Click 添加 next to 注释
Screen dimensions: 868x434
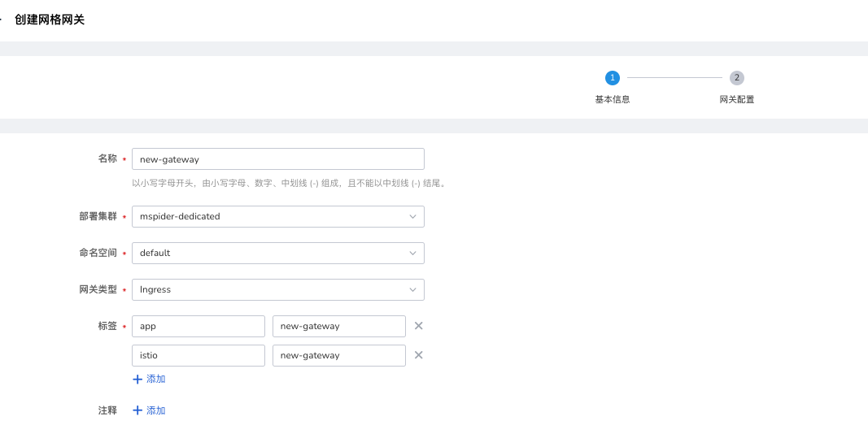click(149, 410)
